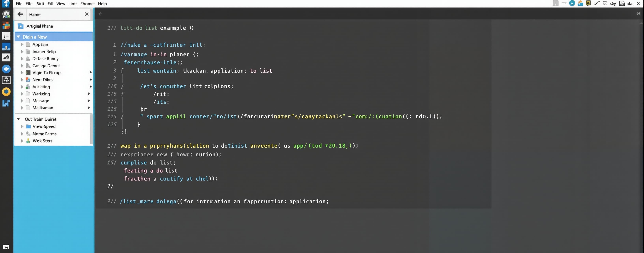Select the Artigiral Phane entry
The image size is (644, 253).
click(x=54, y=26)
